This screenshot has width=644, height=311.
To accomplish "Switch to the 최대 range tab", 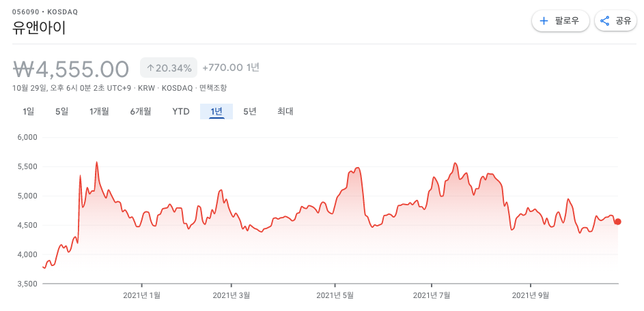I will click(x=285, y=111).
